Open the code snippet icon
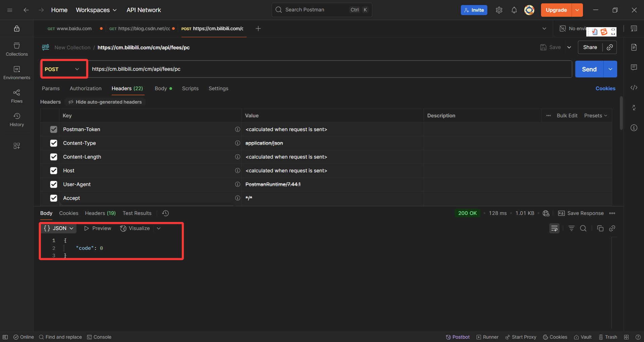644x342 pixels. (634, 88)
